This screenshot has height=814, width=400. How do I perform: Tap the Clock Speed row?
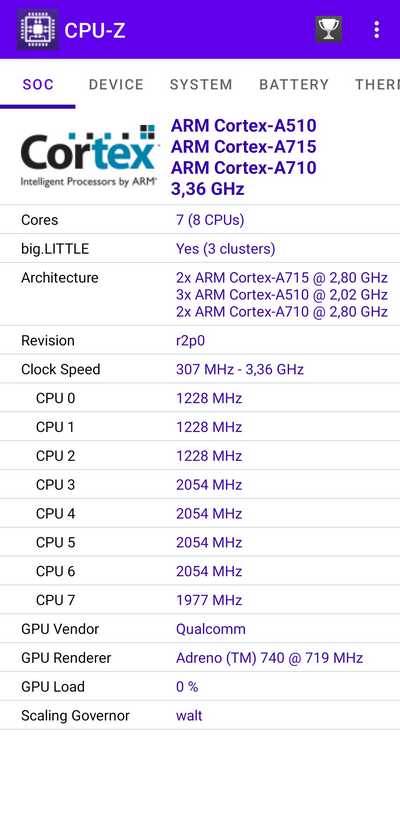[x=200, y=370]
